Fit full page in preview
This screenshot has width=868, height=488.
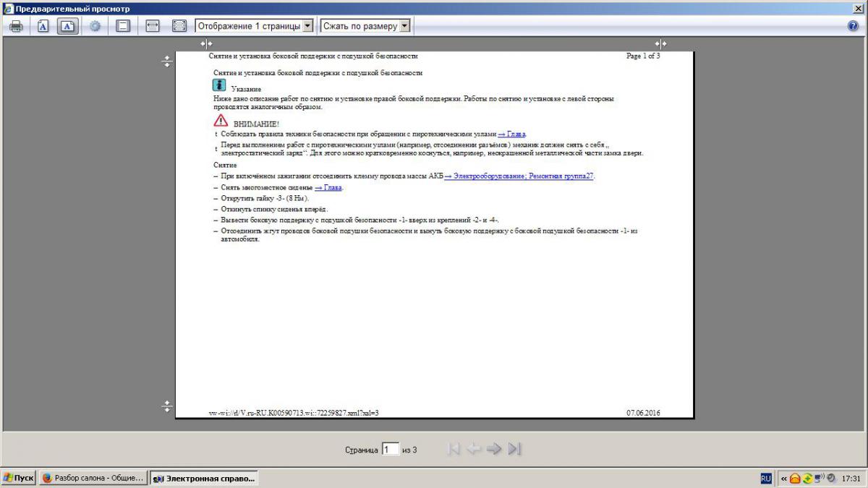179,26
